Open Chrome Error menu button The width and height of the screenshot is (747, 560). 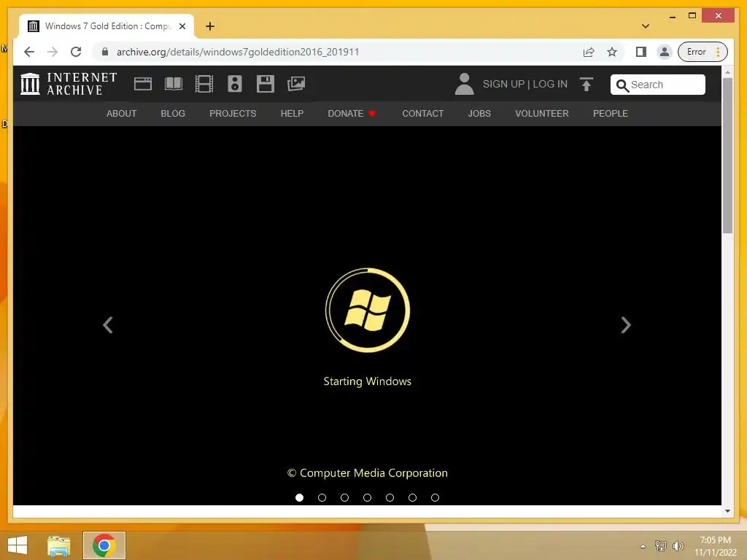[x=703, y=52]
